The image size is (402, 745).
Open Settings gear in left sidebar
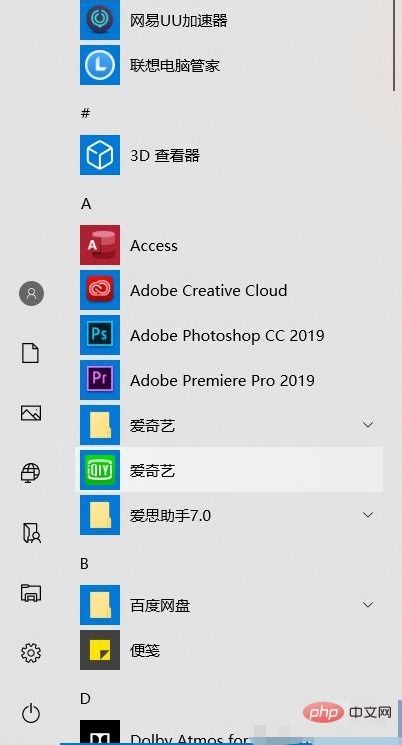pyautogui.click(x=31, y=653)
